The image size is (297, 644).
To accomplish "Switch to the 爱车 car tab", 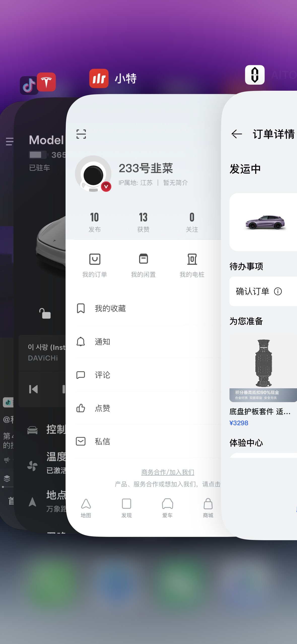I will 167,508.
